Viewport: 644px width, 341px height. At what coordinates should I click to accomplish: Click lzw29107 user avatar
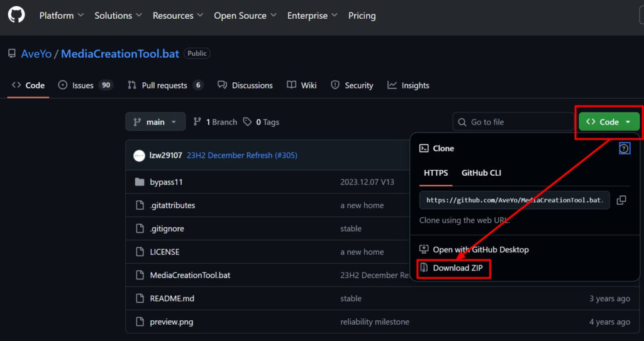(140, 156)
